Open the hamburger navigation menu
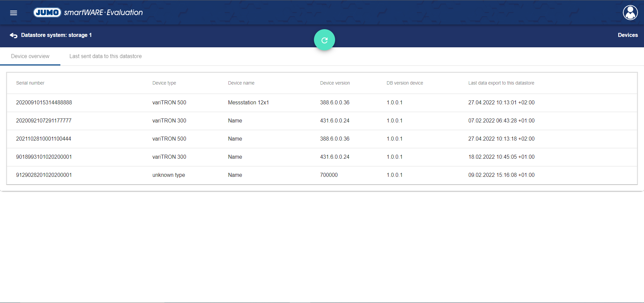 click(13, 13)
